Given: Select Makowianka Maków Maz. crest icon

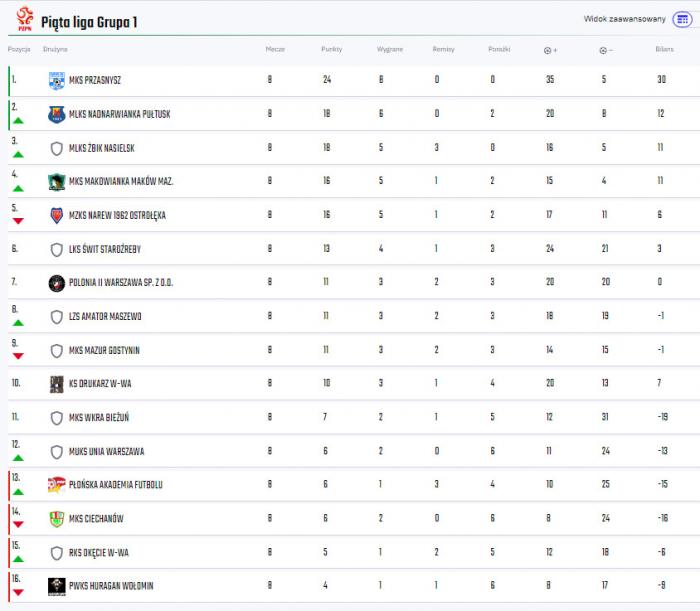Looking at the screenshot, I should pos(57,182).
